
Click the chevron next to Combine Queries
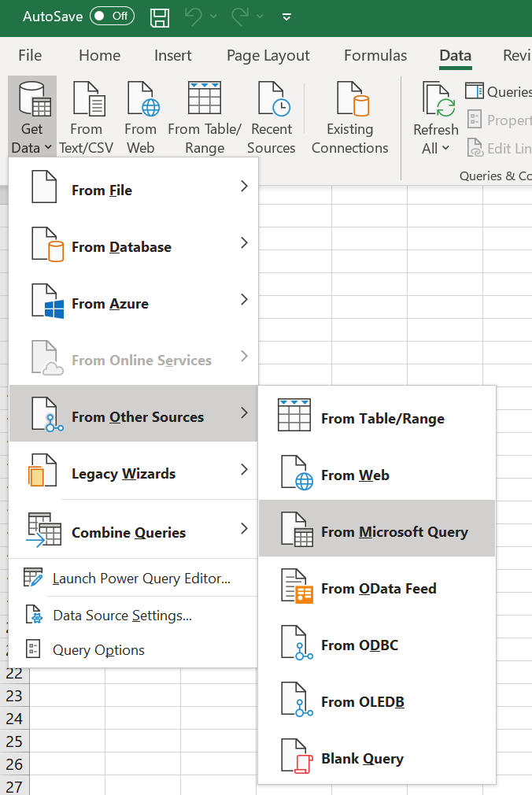244,529
